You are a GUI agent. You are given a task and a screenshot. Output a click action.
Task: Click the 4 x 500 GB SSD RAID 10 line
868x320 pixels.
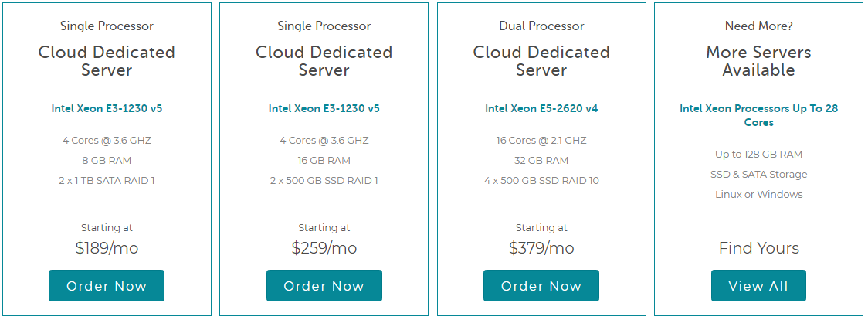pos(541,181)
